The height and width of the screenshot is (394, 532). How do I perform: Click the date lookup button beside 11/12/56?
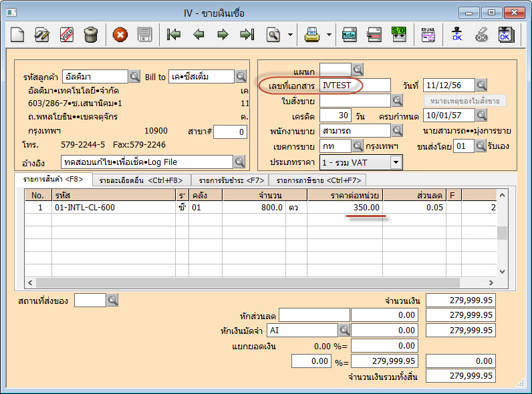click(x=481, y=85)
